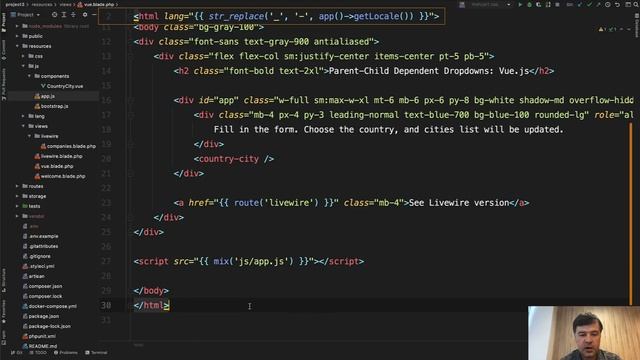Click the warning triangle inspection indicator
Viewport: 640px width, 360px height.
[601, 29]
